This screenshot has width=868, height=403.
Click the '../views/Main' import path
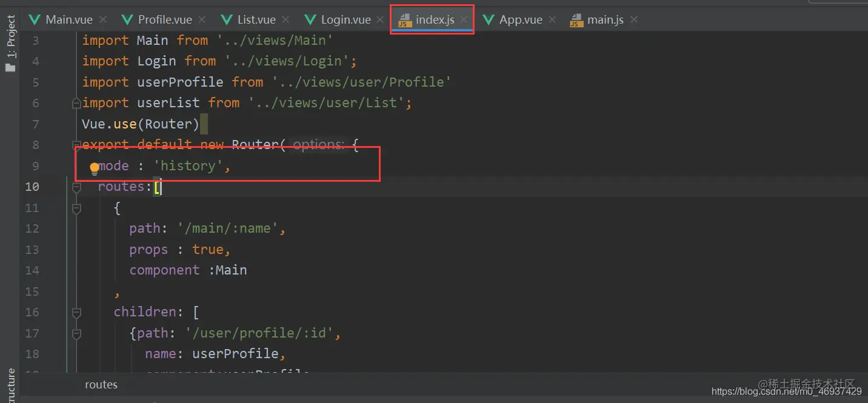274,40
